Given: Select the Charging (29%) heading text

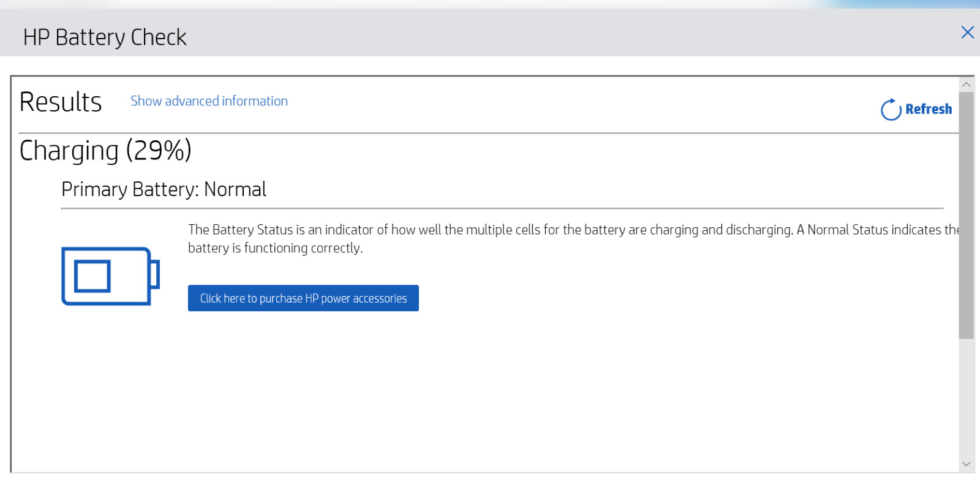Looking at the screenshot, I should [105, 151].
